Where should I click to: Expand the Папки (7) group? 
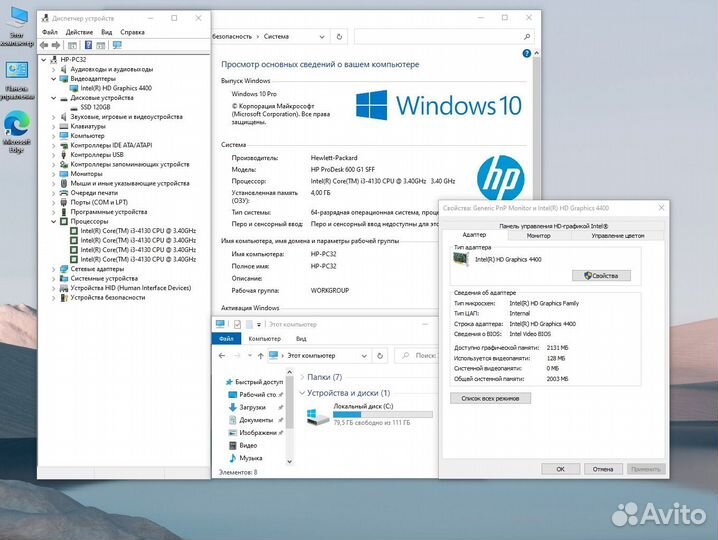pyautogui.click(x=302, y=377)
